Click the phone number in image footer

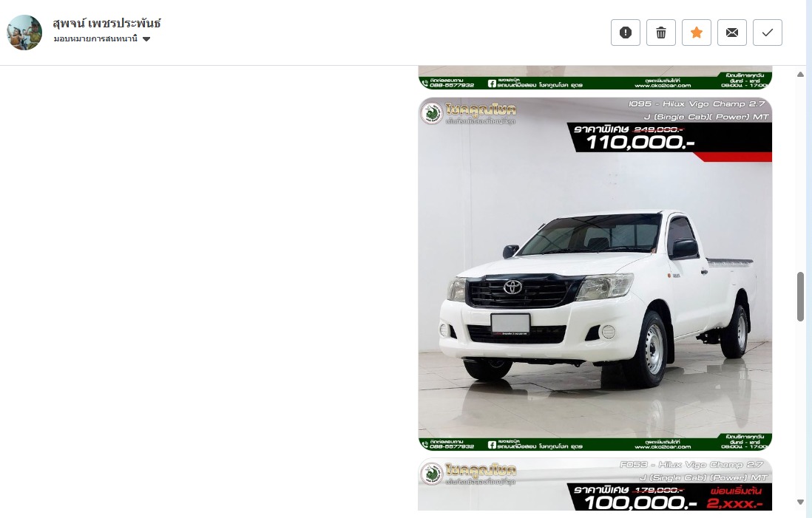[x=452, y=446]
